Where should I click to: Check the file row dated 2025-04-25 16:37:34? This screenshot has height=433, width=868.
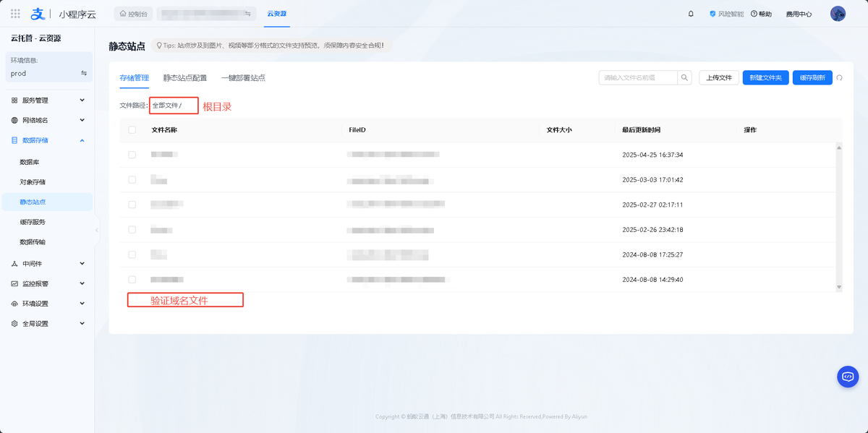[132, 155]
